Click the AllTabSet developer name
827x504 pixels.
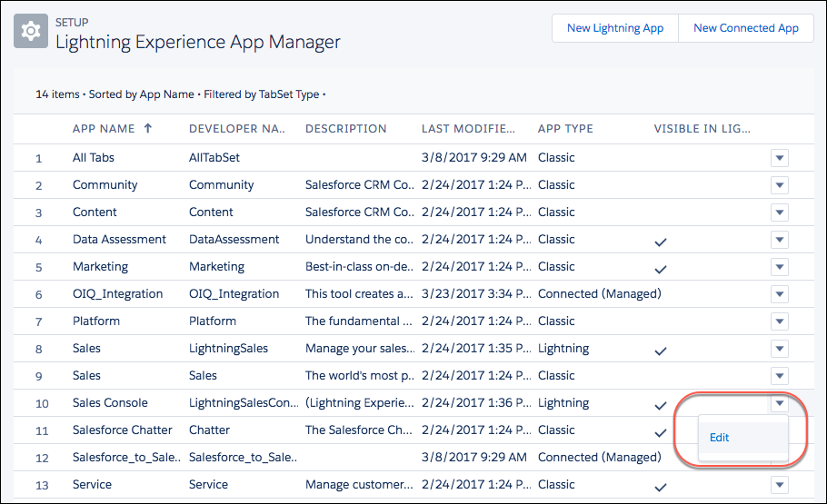214,158
